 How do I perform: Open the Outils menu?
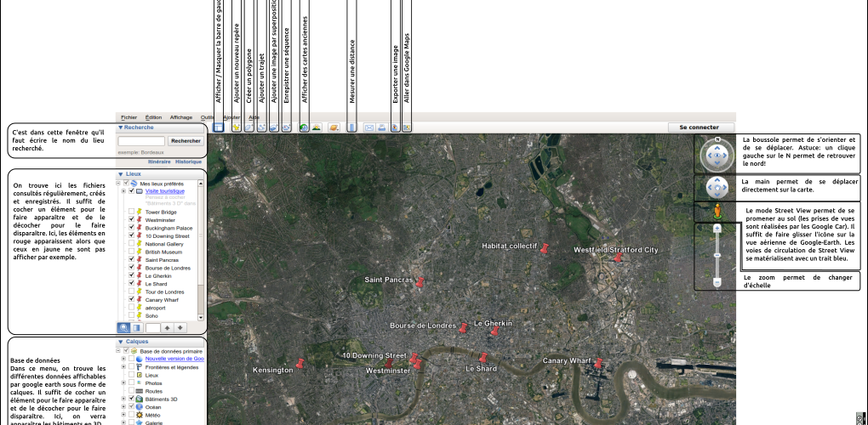pyautogui.click(x=208, y=117)
